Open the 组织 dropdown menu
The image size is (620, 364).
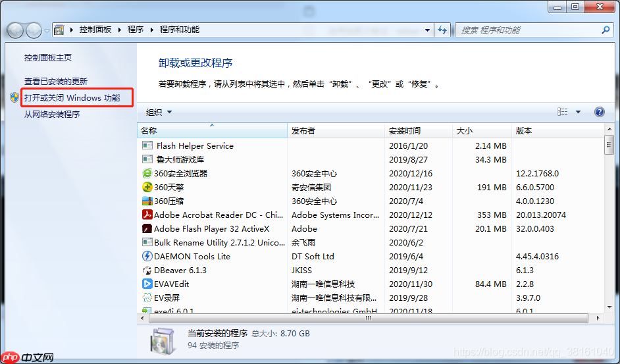(159, 112)
